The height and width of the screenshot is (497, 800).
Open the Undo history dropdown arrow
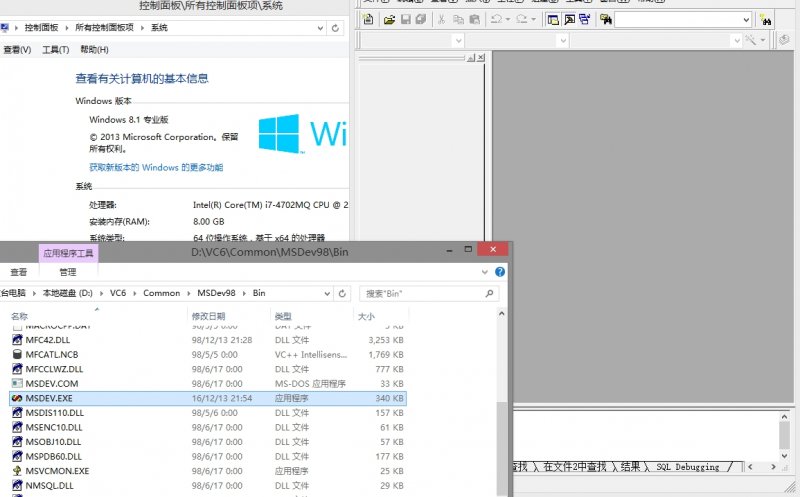pyautogui.click(x=508, y=19)
